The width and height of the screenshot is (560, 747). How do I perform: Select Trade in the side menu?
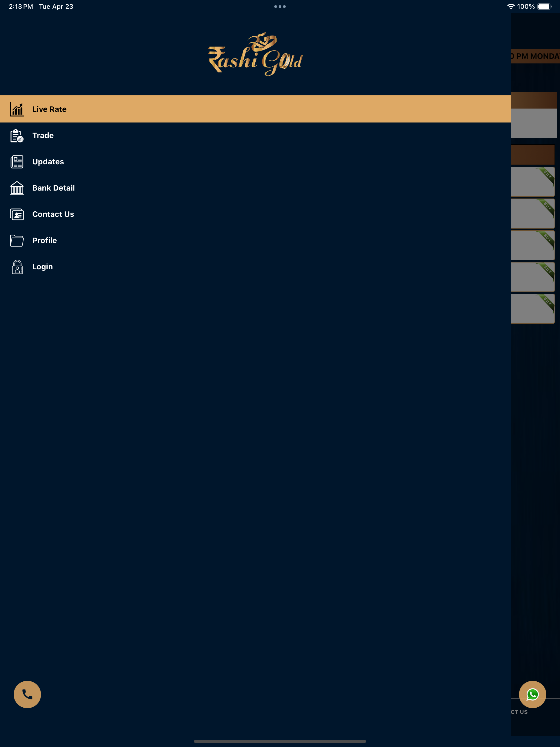tap(255, 135)
